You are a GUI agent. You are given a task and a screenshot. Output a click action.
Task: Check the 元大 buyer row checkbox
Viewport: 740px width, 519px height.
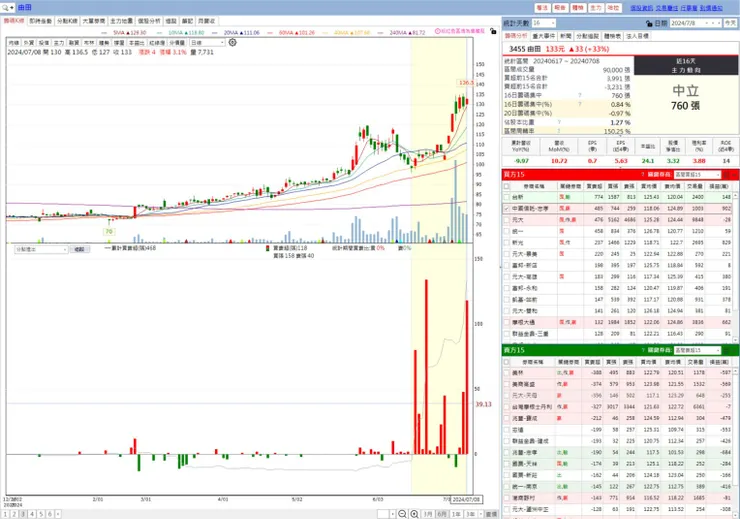pos(506,220)
